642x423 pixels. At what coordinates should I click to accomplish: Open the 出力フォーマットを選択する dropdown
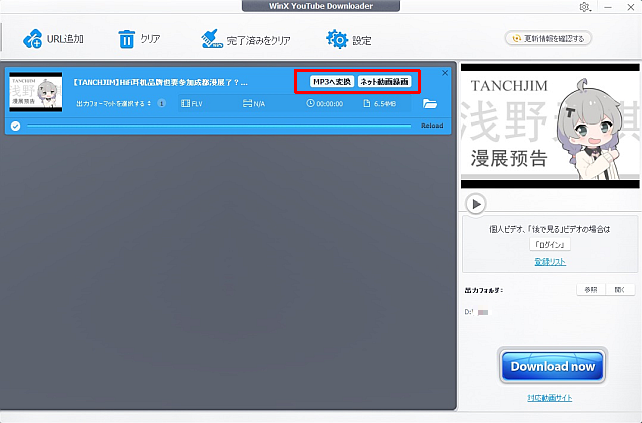pyautogui.click(x=113, y=104)
